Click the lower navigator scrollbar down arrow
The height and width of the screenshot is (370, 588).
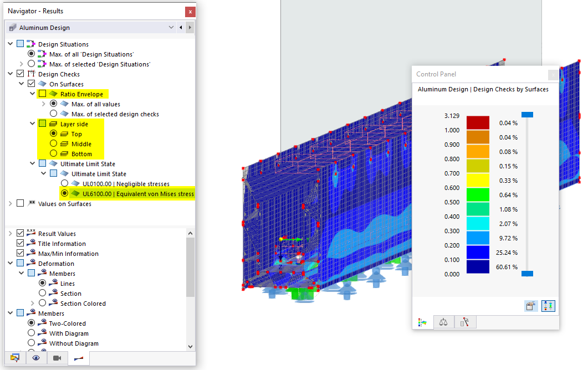point(190,346)
